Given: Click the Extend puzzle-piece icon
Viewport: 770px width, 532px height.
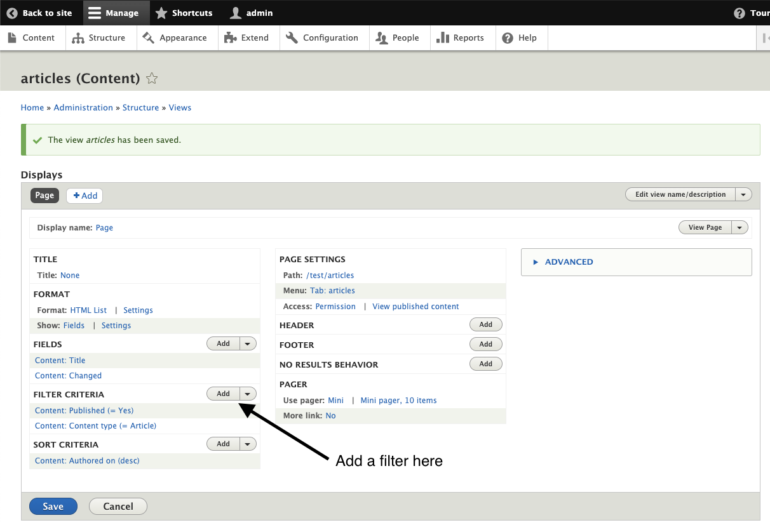Looking at the screenshot, I should click(229, 37).
